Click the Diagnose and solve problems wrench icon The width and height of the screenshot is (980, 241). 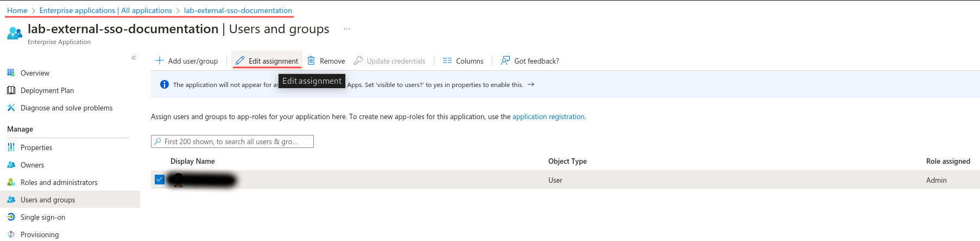coord(11,107)
